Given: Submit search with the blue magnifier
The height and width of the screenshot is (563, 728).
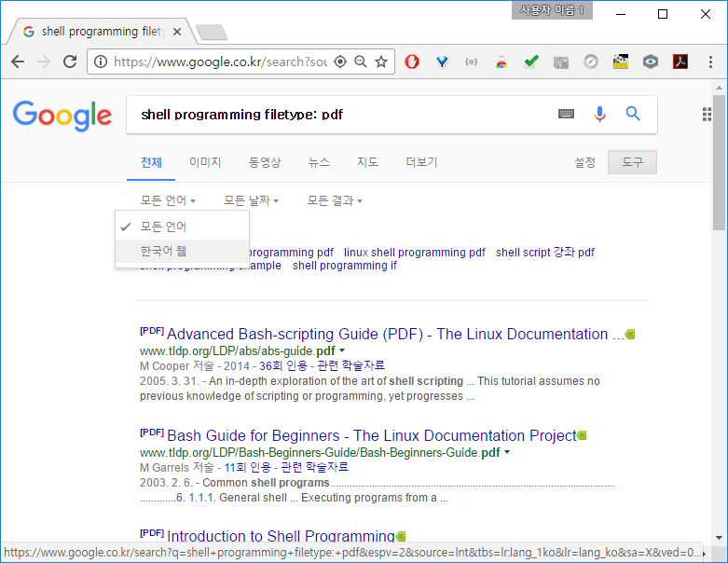Looking at the screenshot, I should tap(633, 114).
